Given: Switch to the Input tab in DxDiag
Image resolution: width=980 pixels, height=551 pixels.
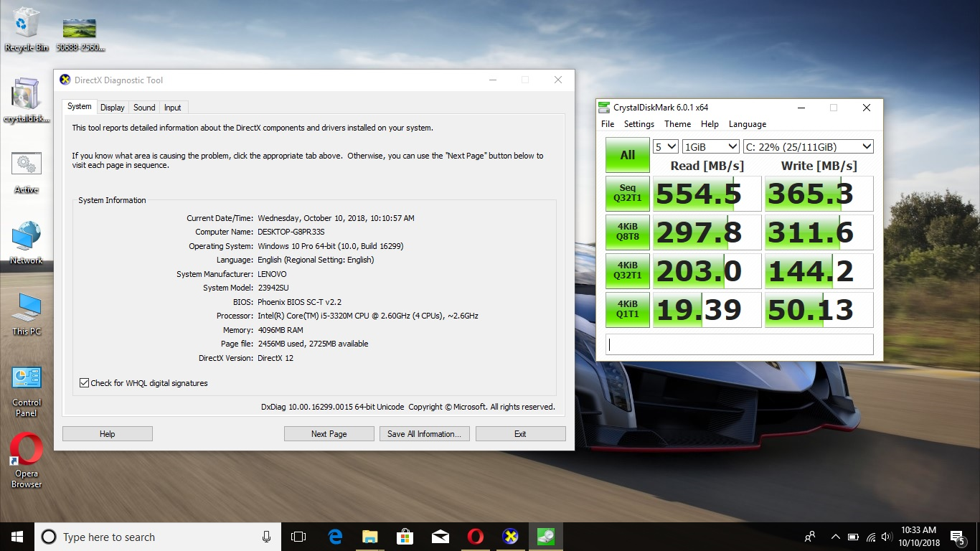Looking at the screenshot, I should coord(173,108).
